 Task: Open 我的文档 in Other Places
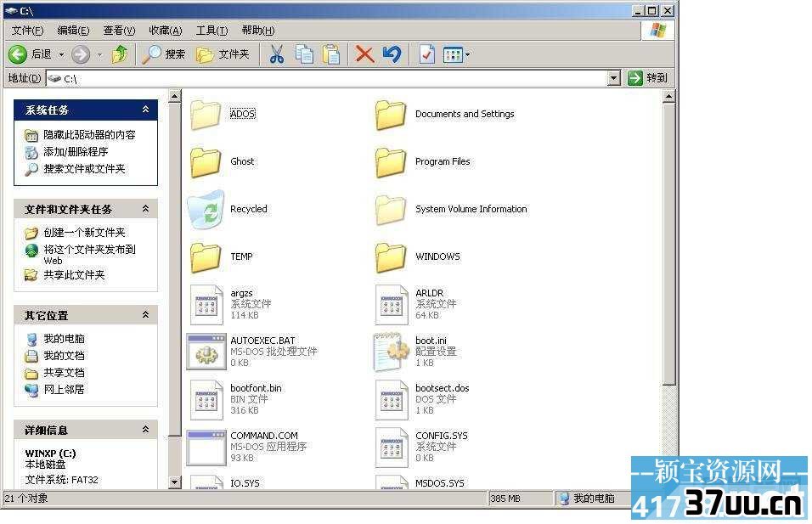[x=63, y=356]
